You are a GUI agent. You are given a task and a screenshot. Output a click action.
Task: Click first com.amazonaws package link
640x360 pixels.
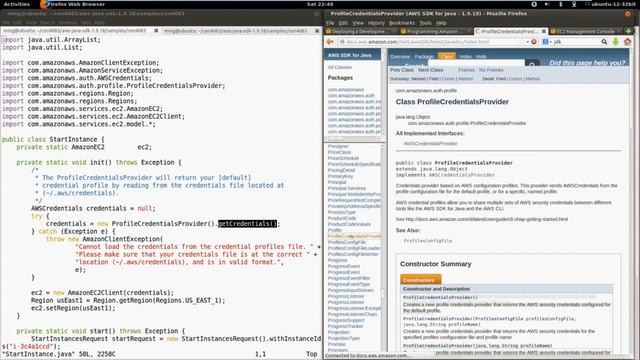[x=346, y=90]
